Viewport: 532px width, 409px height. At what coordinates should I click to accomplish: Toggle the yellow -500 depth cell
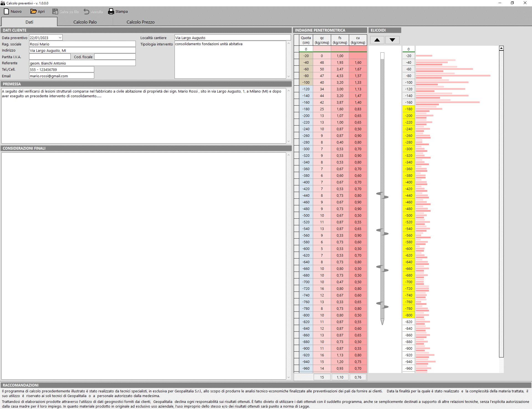click(408, 215)
